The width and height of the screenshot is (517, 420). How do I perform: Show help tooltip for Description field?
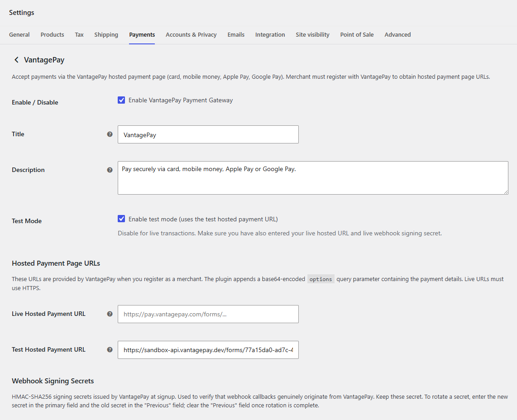pyautogui.click(x=110, y=170)
